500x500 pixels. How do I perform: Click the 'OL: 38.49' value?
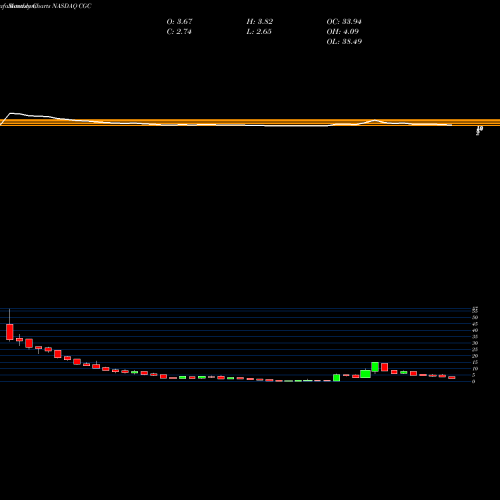click(x=344, y=42)
